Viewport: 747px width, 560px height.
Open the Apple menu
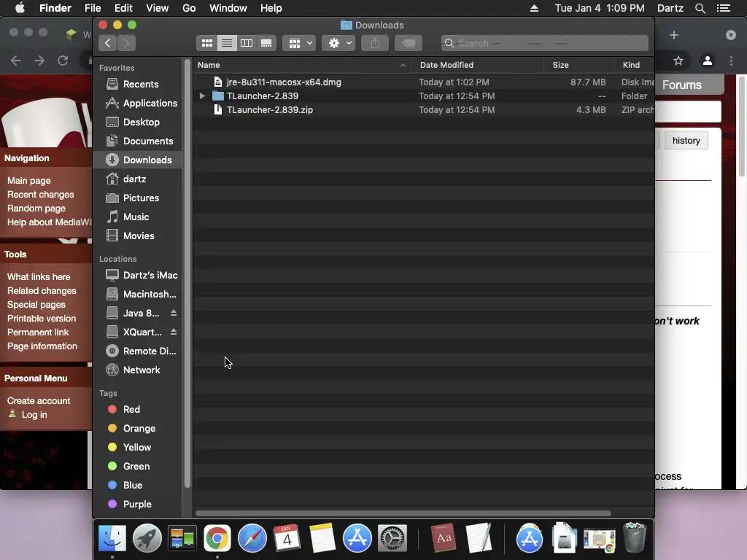(x=20, y=8)
